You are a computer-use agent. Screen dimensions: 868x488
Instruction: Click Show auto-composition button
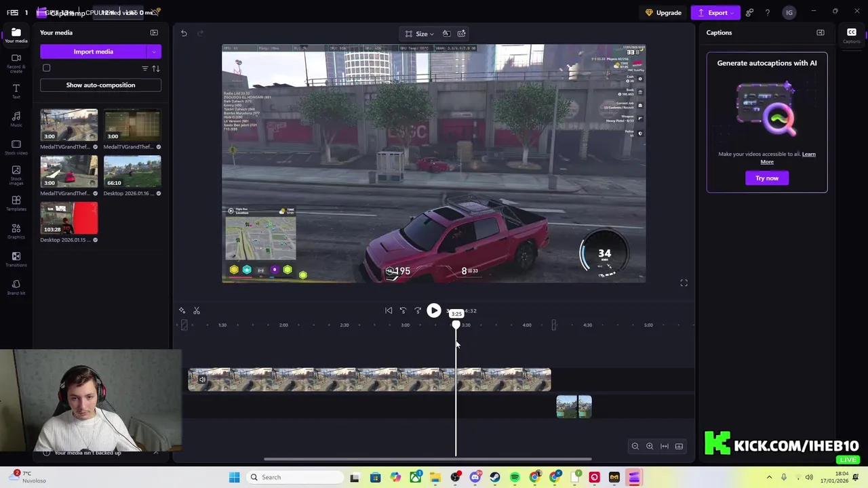100,85
